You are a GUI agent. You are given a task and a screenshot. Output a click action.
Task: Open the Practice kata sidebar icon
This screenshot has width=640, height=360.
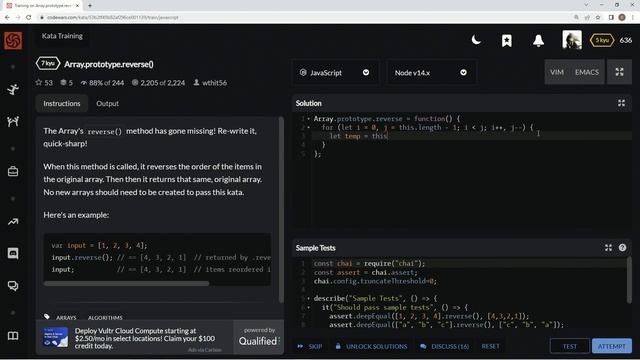point(13,89)
